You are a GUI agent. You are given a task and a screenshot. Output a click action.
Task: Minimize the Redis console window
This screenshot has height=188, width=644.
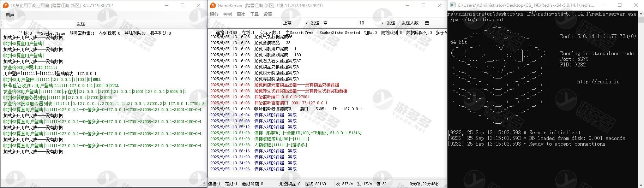click(x=604, y=5)
